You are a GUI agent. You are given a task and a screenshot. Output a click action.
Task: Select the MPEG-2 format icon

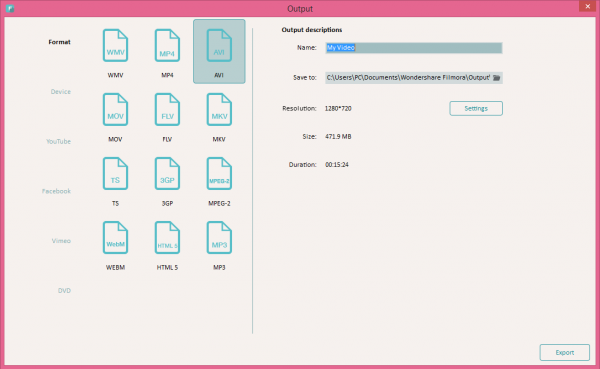point(219,173)
